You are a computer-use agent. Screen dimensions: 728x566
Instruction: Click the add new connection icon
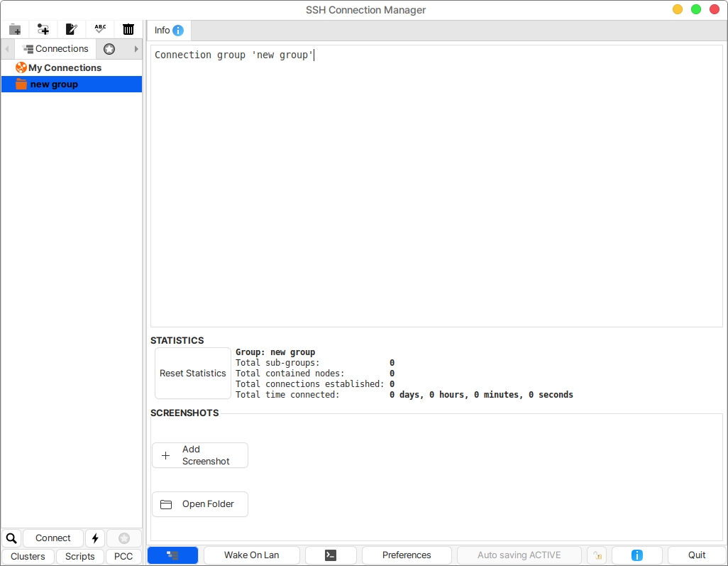pos(43,29)
